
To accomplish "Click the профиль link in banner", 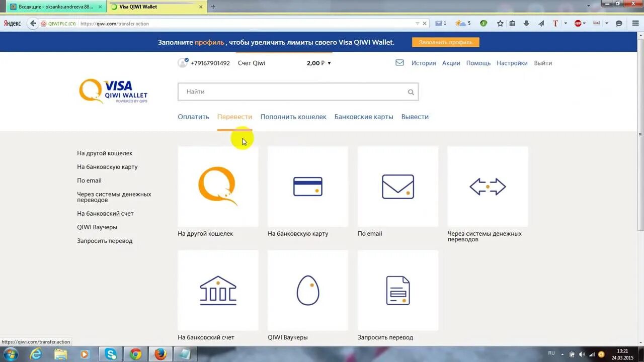I will pyautogui.click(x=209, y=42).
